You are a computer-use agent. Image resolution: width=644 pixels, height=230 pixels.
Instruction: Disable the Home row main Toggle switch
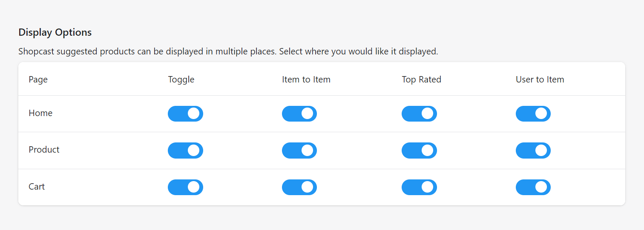click(185, 114)
